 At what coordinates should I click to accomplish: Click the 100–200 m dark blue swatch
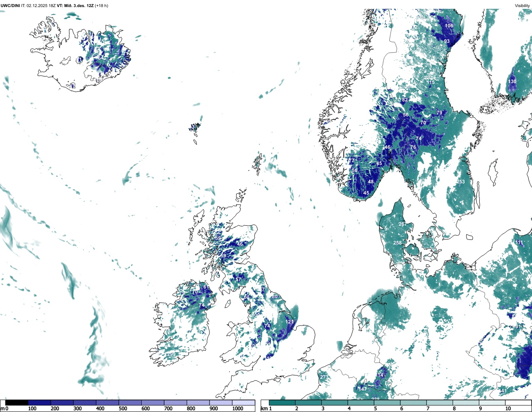tap(39, 402)
